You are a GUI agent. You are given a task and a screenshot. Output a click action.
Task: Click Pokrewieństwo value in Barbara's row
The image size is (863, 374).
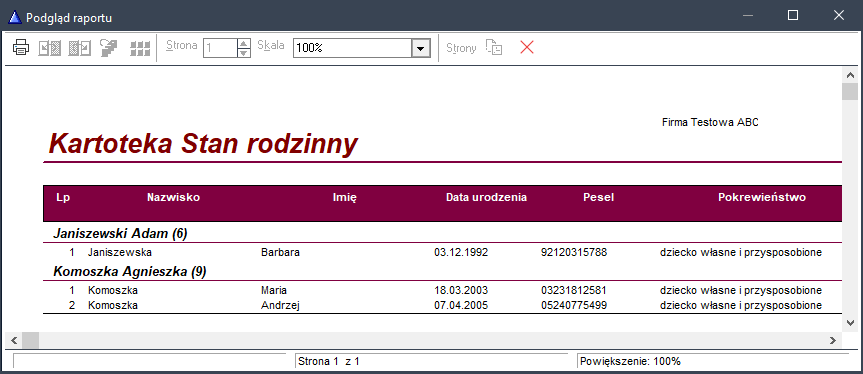coord(741,253)
